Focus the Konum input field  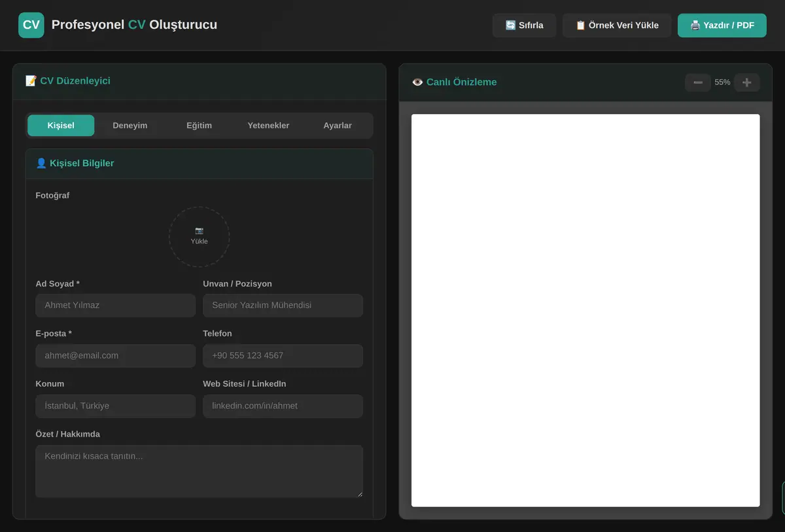115,406
